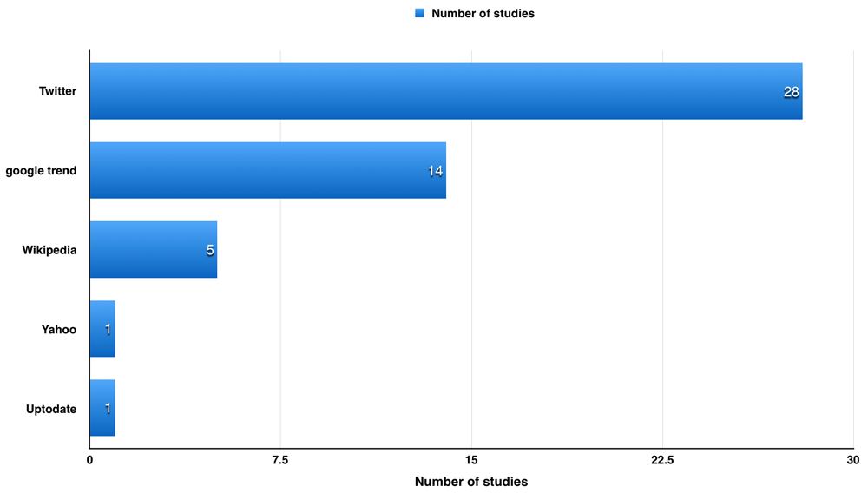Click the blue legend swatch for Number of studies
The height and width of the screenshot is (493, 868).
(x=419, y=13)
